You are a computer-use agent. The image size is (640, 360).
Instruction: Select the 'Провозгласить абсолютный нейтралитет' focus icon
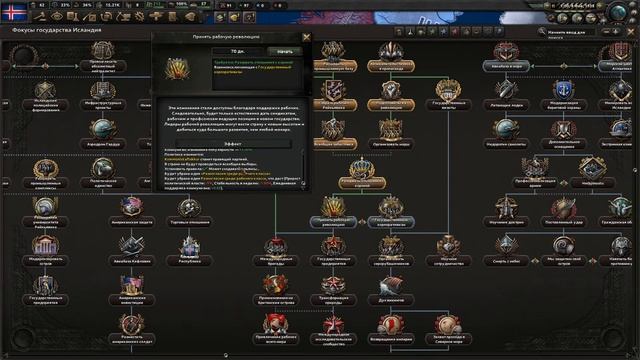103,51
